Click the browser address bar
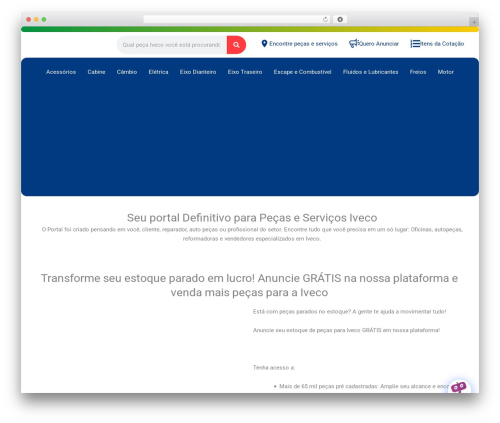 (x=236, y=19)
